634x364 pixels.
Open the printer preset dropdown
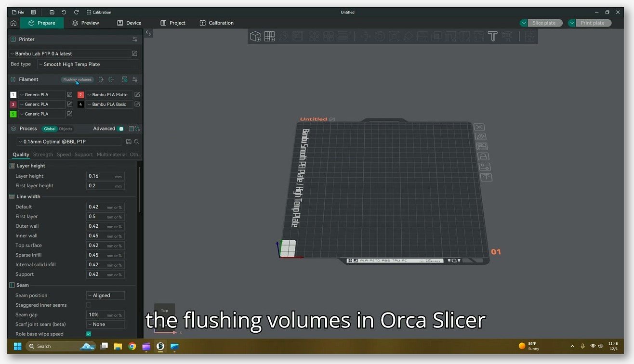pos(69,53)
